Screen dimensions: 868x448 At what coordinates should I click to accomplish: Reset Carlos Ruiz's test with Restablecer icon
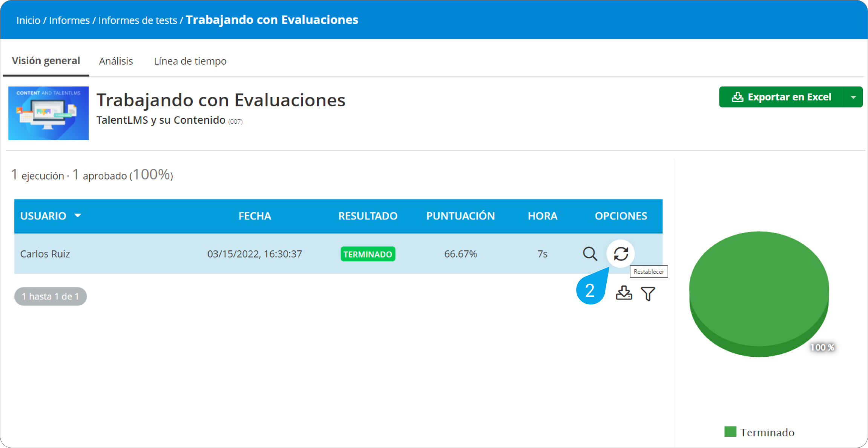pos(621,253)
